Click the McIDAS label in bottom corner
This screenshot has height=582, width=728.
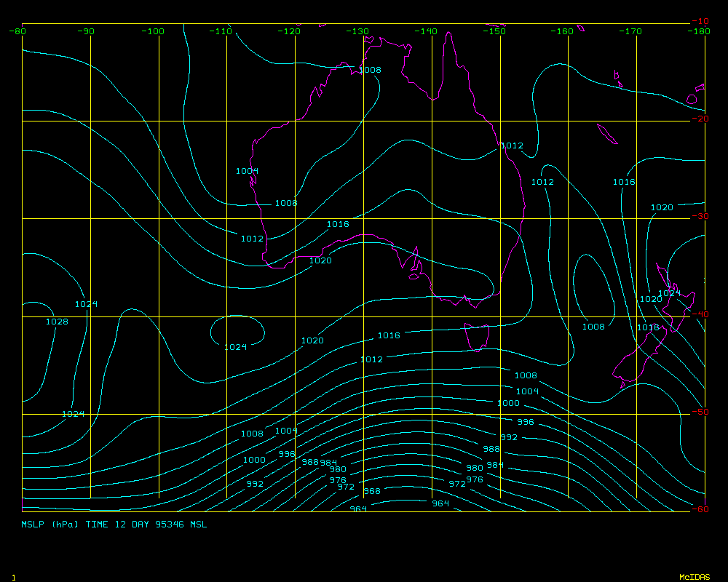click(x=695, y=577)
